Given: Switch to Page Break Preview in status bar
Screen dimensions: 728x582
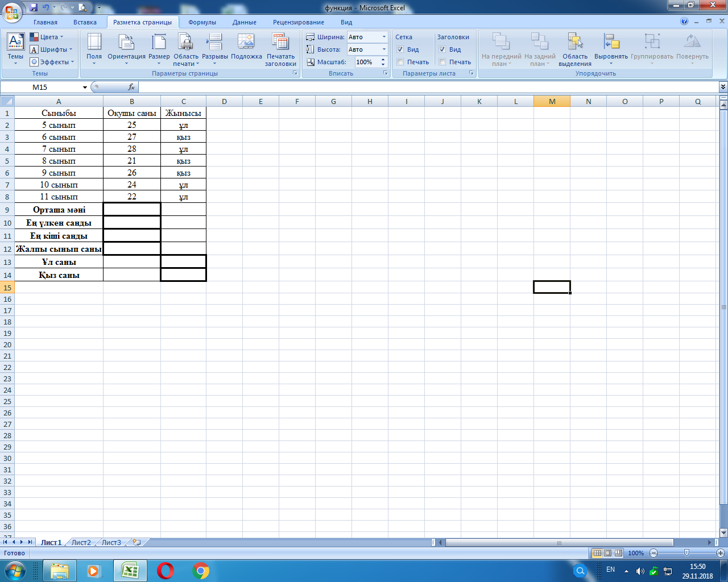Looking at the screenshot, I should coord(618,553).
